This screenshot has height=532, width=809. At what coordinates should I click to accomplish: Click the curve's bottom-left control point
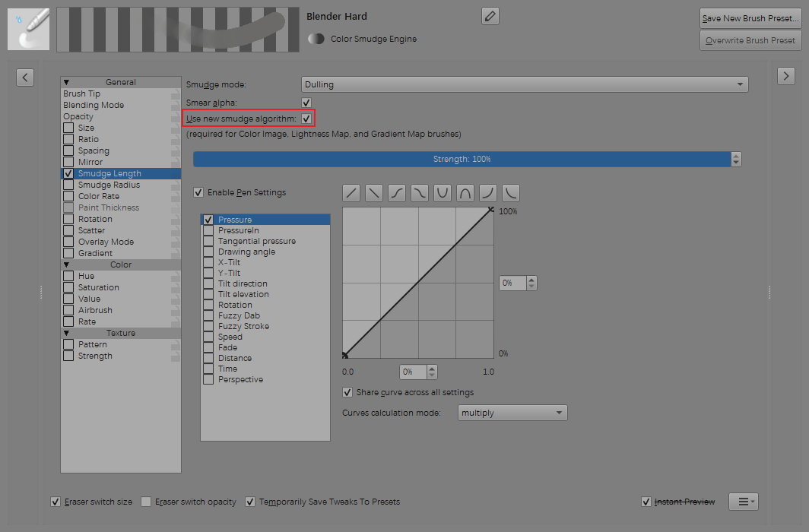point(344,355)
